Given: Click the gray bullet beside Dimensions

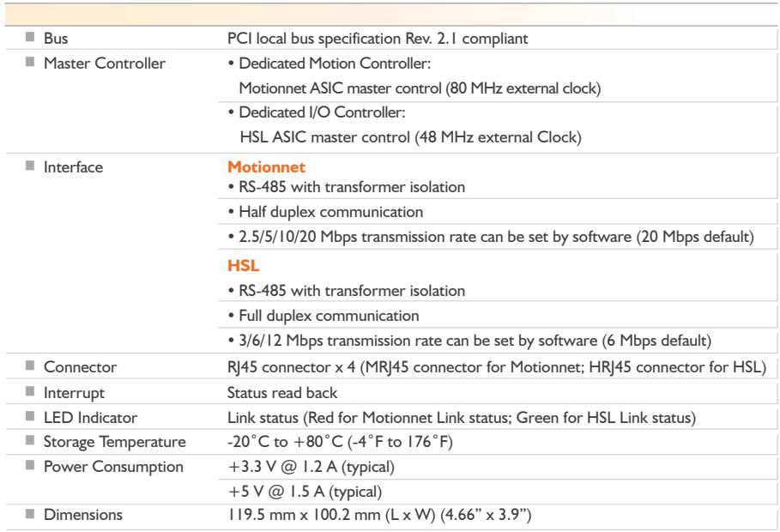Looking at the screenshot, I should pos(30,514).
